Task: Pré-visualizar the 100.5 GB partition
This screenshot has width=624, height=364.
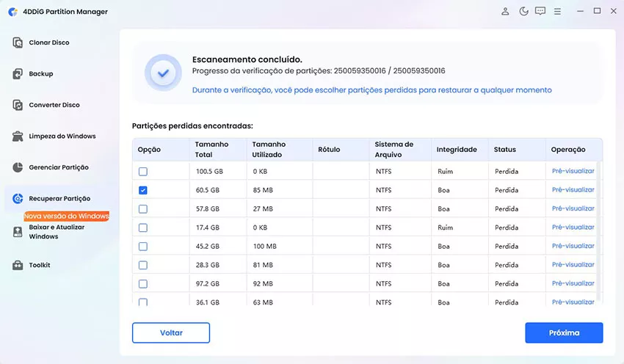Action: click(x=573, y=171)
